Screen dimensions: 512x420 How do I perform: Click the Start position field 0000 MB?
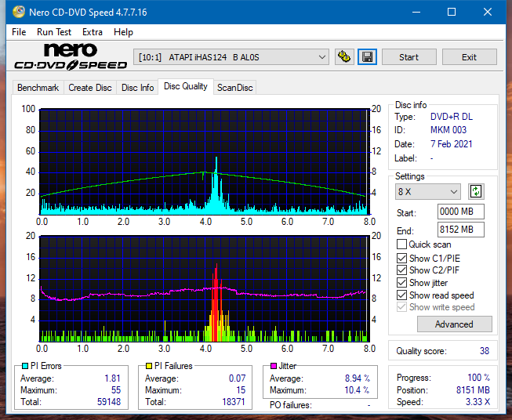coord(460,212)
